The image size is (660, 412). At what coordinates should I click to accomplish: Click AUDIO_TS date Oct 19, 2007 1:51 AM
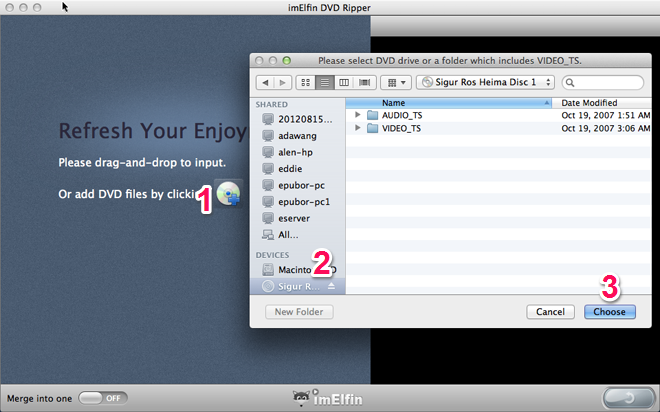(605, 115)
